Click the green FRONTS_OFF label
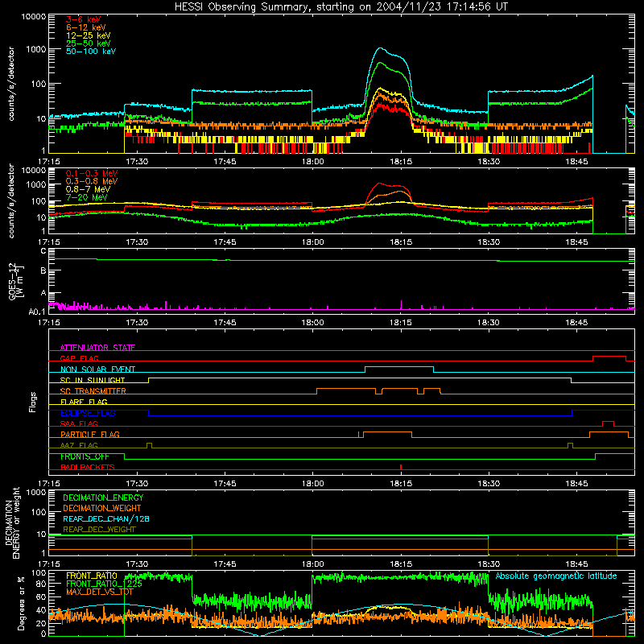The image size is (644, 644). tap(85, 456)
